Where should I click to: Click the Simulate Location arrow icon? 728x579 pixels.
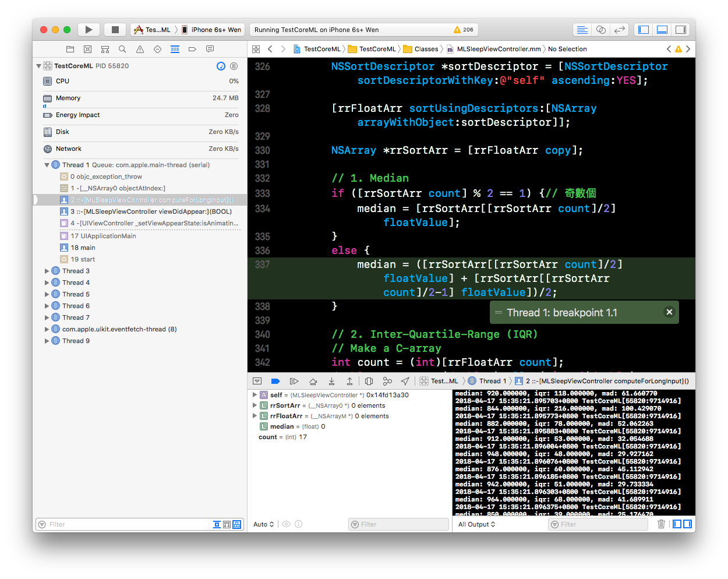405,381
